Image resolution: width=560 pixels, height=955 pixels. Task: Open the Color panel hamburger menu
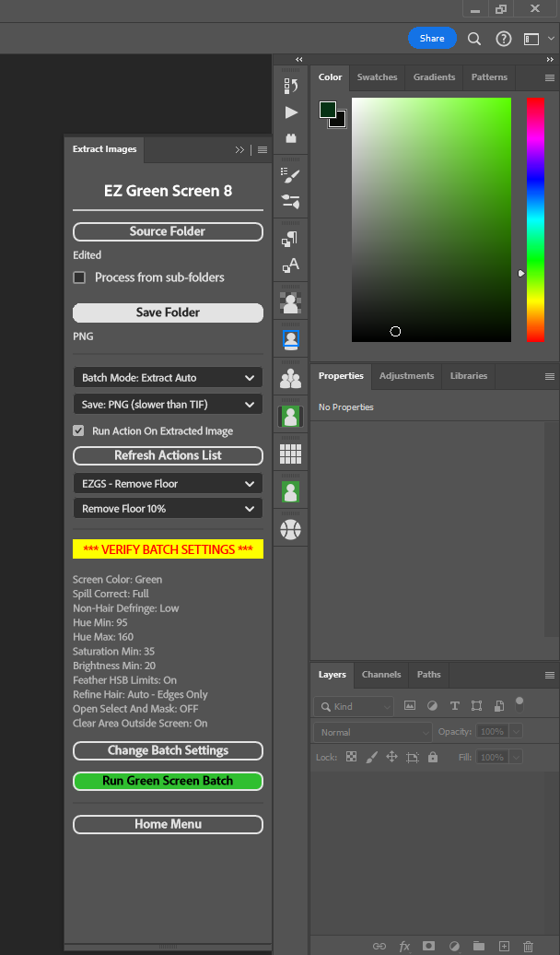(x=550, y=78)
